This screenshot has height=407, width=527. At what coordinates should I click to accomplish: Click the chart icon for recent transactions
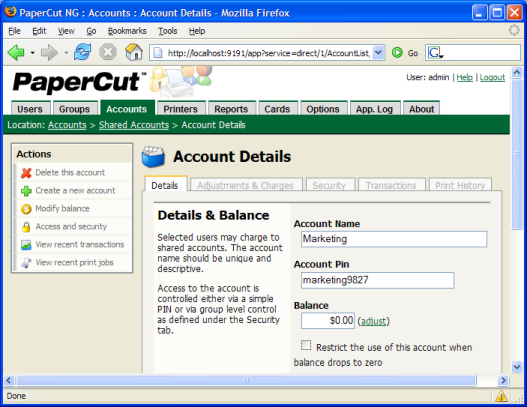[x=26, y=245]
